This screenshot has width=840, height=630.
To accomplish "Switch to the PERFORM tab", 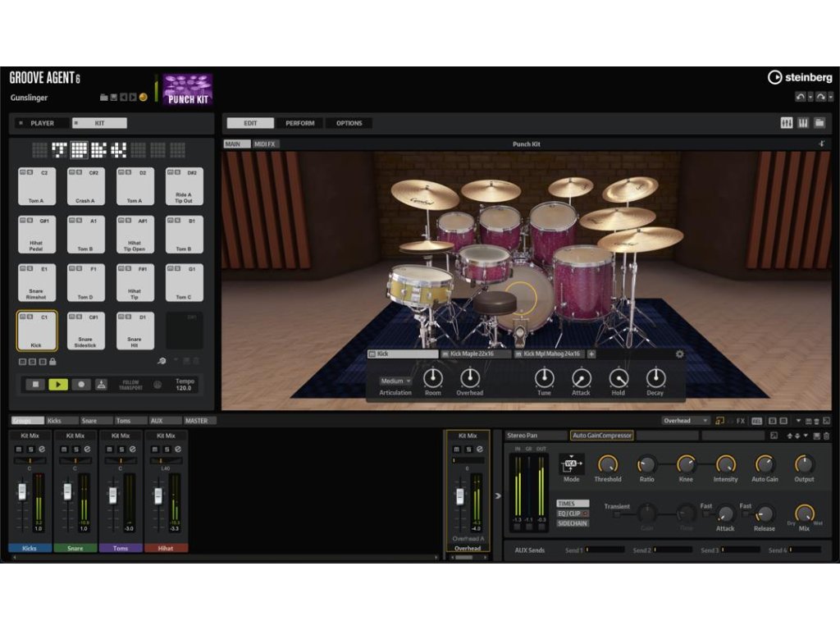I will pos(299,123).
